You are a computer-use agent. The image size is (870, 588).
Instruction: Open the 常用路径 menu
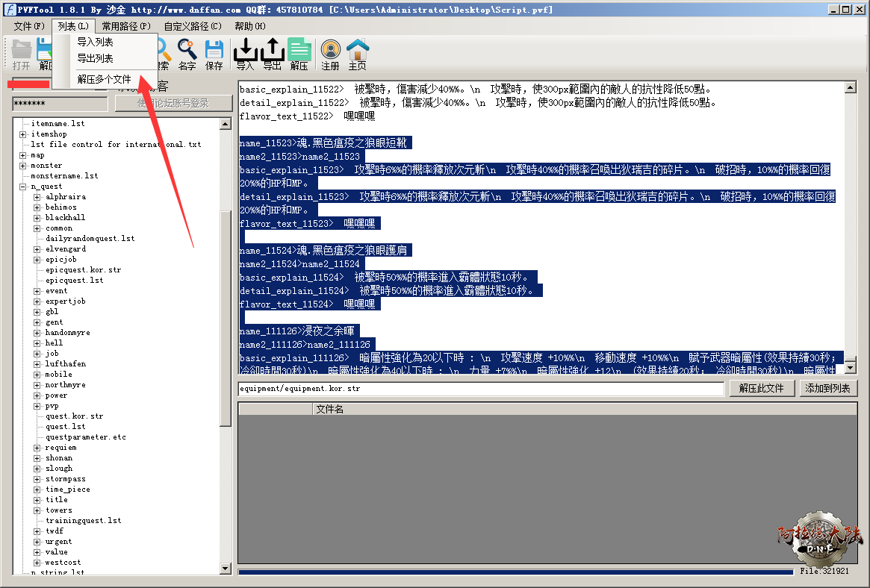coord(125,26)
